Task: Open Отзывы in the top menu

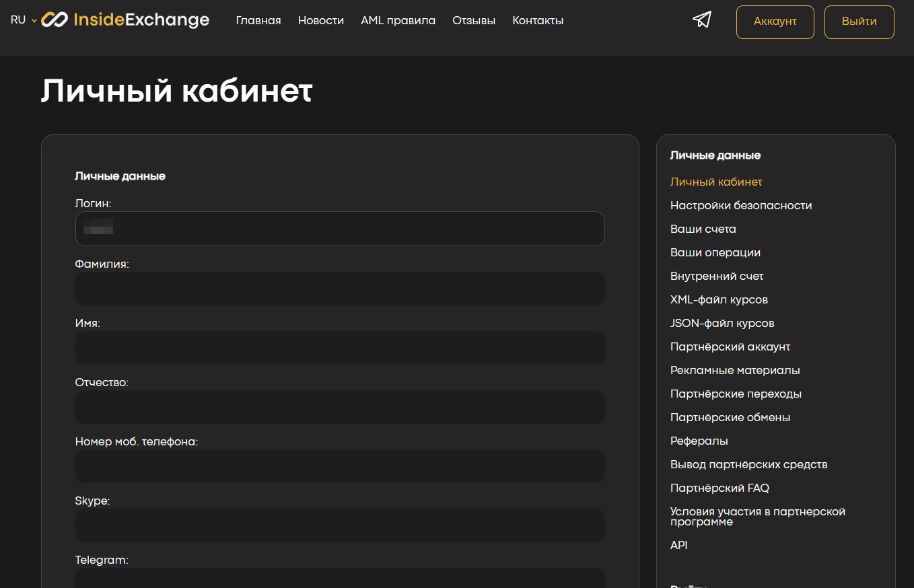Action: [474, 21]
